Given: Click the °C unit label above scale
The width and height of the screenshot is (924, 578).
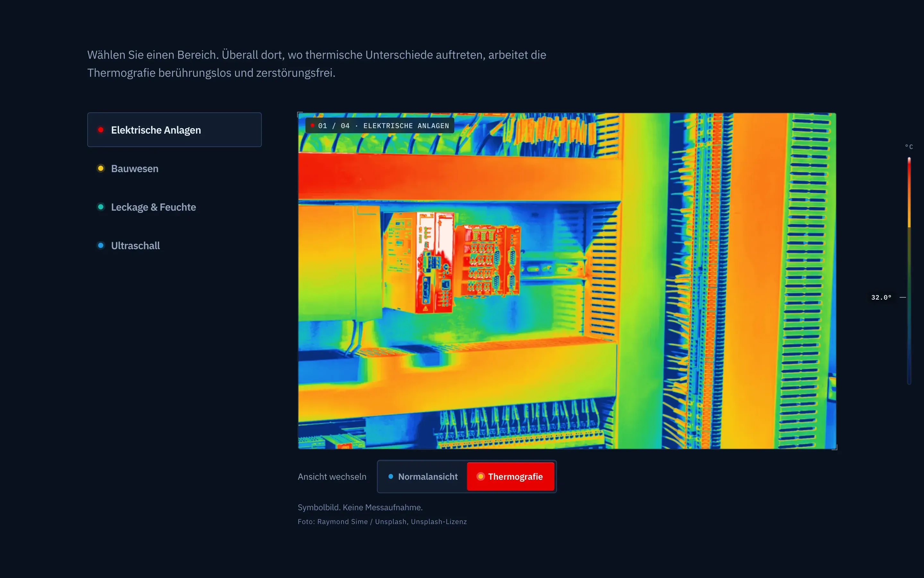Looking at the screenshot, I should 909,147.
